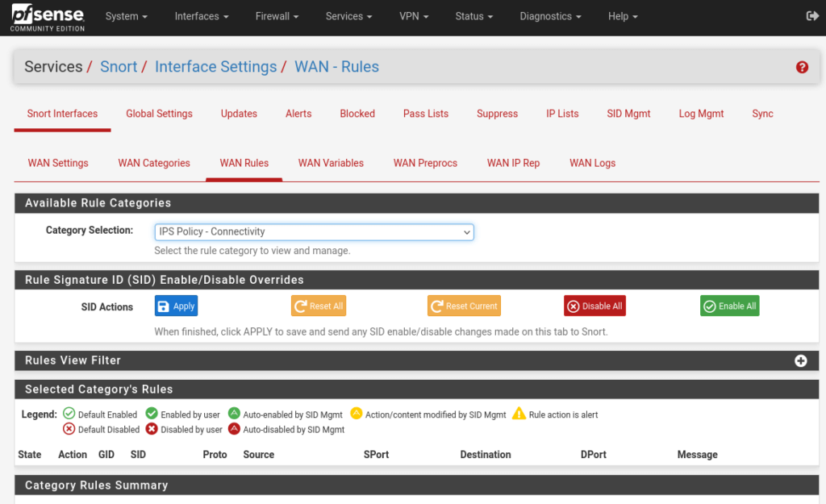Image resolution: width=826 pixels, height=504 pixels.
Task: Follow the Snort breadcrumb link
Action: pyautogui.click(x=119, y=67)
